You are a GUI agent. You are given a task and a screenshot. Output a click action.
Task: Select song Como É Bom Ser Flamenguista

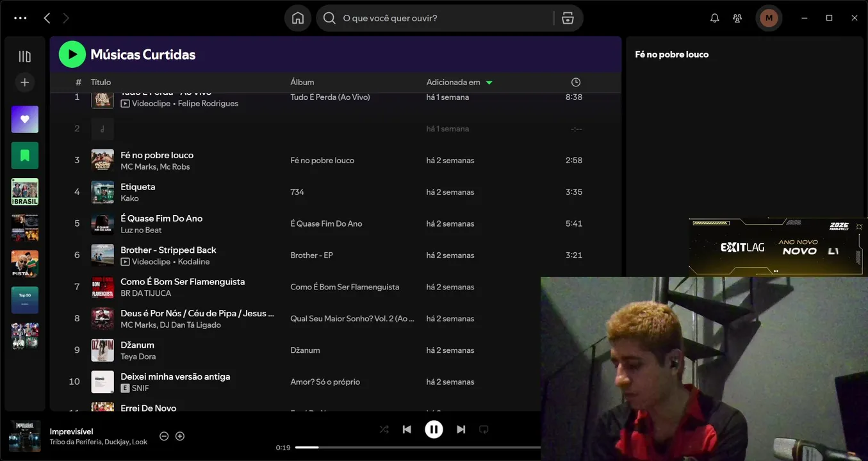pos(183,282)
